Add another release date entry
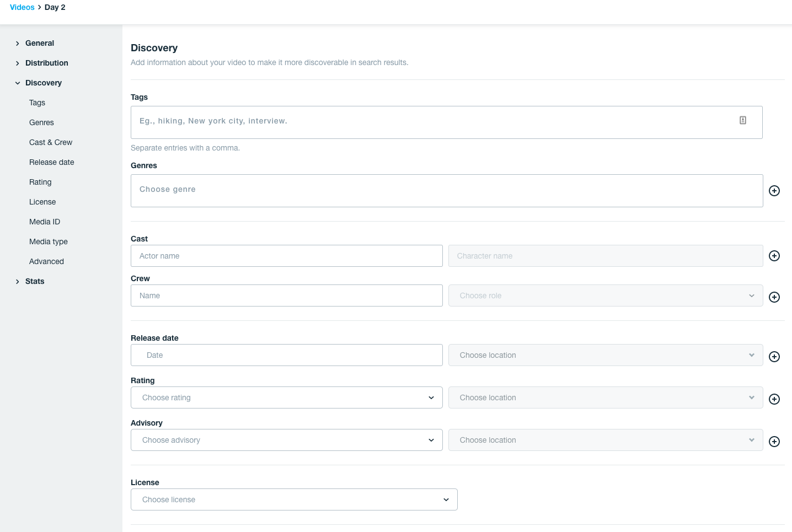 [774, 357]
